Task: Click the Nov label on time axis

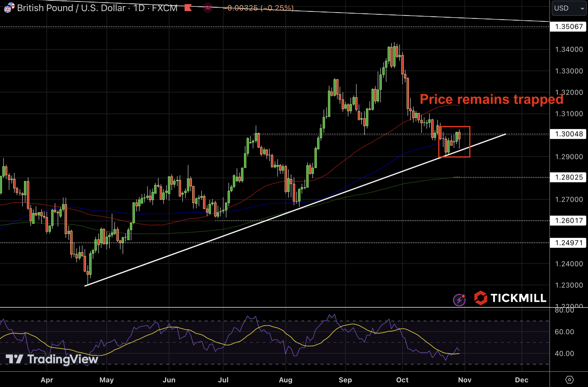Action: 465,380
